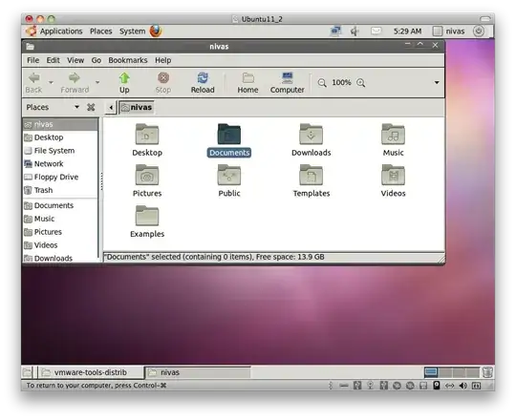Select the Pictures folder icon in main view
The height and width of the screenshot is (420, 516).
(x=147, y=175)
